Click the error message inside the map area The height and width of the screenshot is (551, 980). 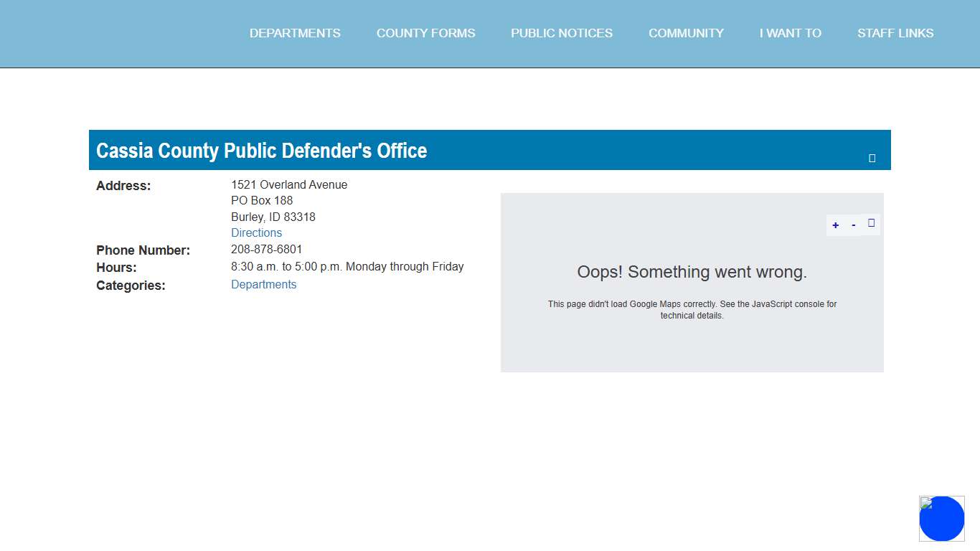tap(692, 272)
